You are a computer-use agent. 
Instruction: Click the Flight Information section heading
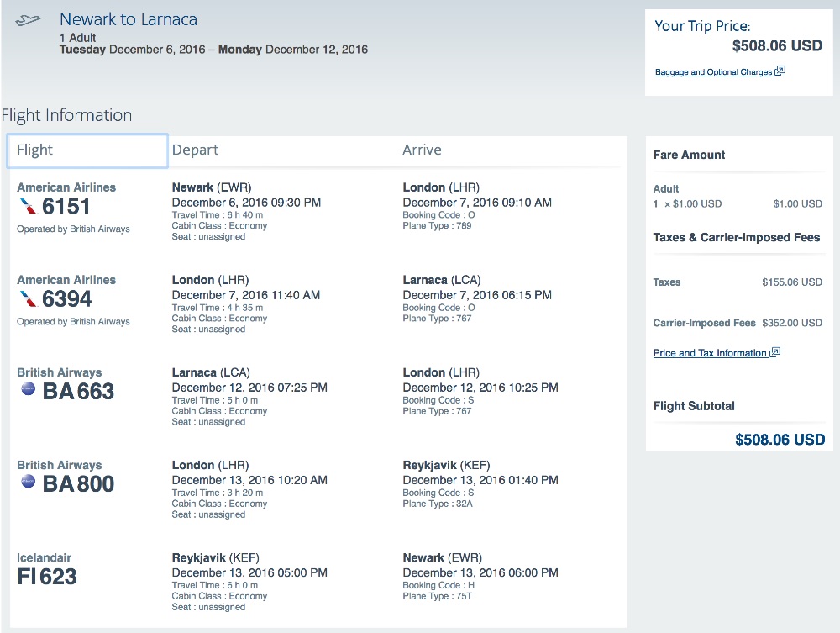66,115
